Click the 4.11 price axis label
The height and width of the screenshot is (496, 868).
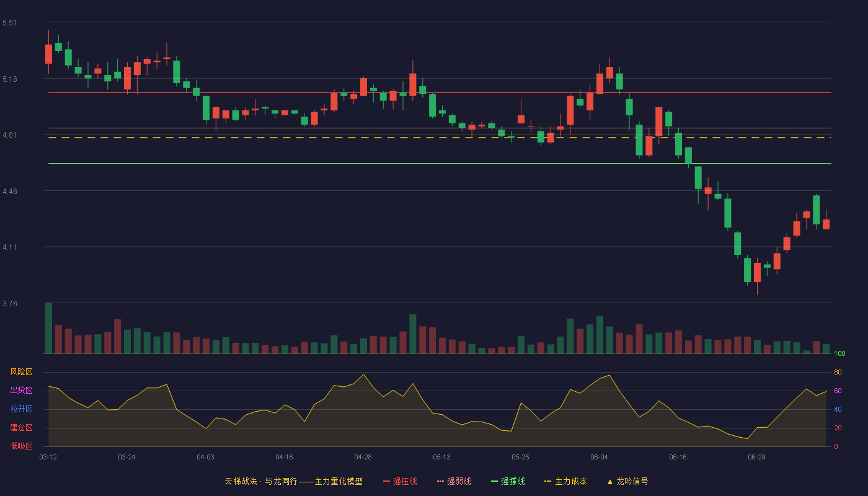tap(10, 247)
